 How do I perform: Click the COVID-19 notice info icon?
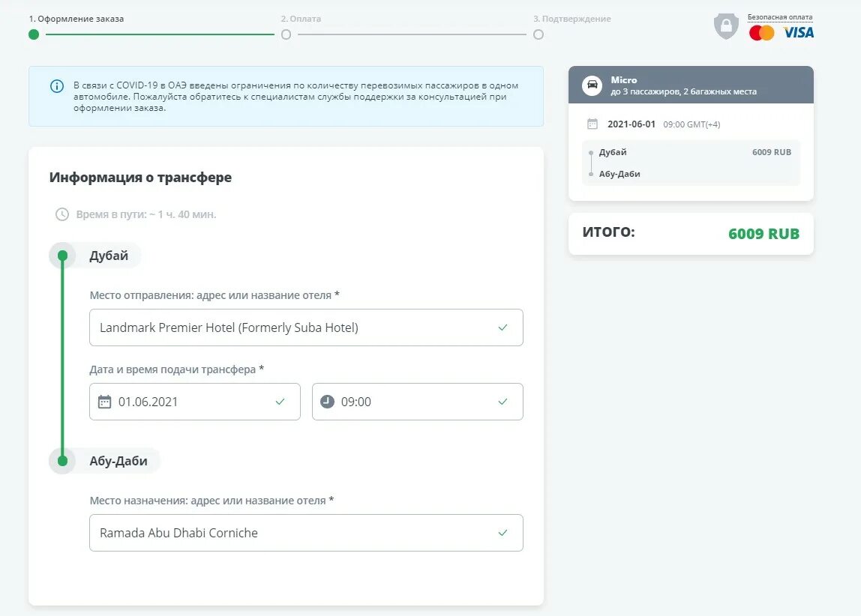pos(57,86)
